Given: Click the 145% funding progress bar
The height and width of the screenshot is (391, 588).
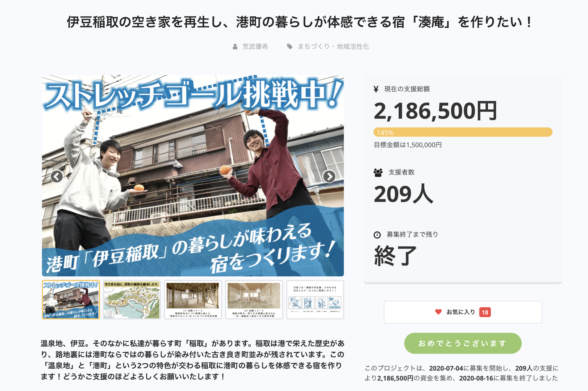Looking at the screenshot, I should [x=463, y=132].
